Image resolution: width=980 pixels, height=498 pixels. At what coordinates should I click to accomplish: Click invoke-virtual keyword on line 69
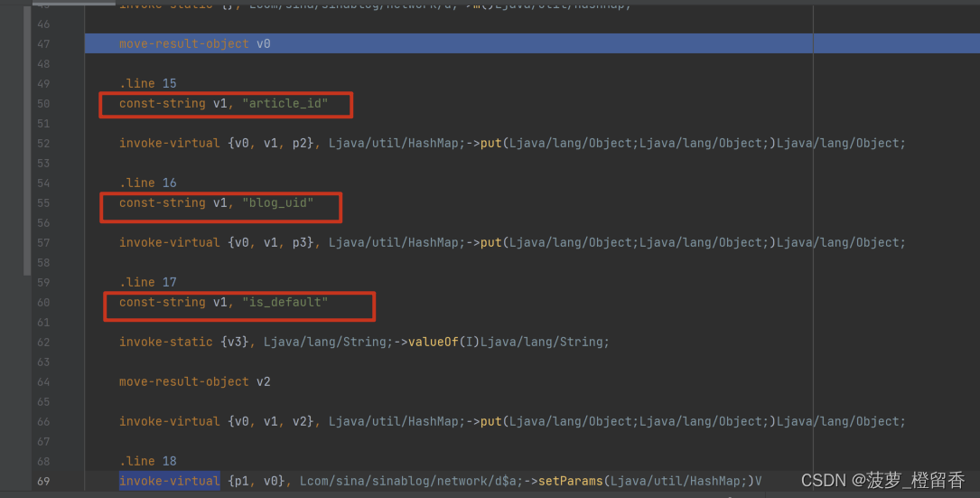(170, 482)
